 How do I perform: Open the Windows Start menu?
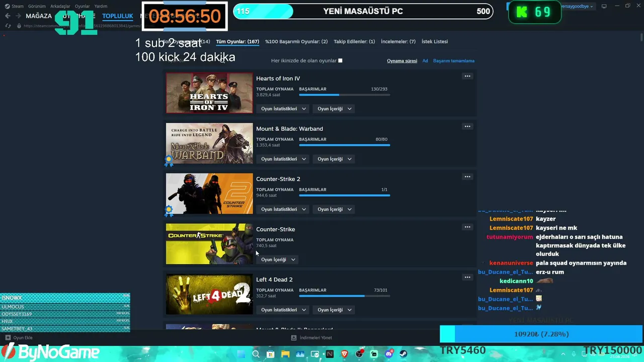click(x=240, y=354)
